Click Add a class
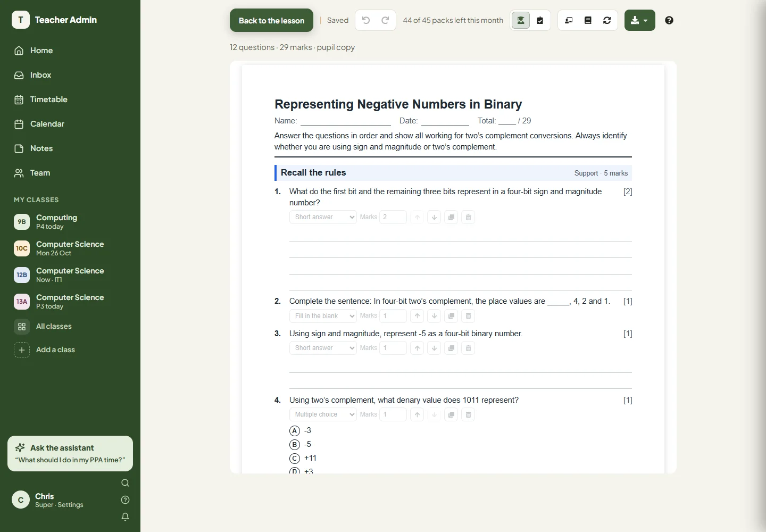 pyautogui.click(x=70, y=350)
